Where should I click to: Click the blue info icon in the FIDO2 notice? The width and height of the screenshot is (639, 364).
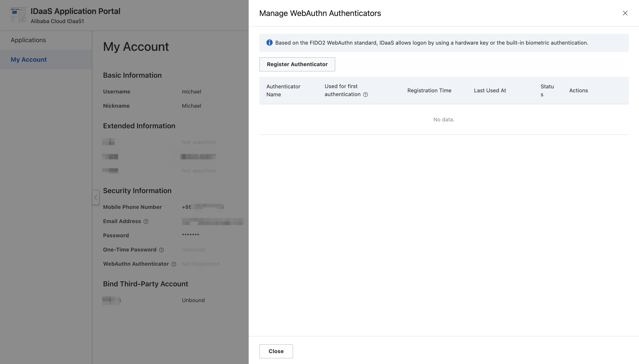(269, 42)
